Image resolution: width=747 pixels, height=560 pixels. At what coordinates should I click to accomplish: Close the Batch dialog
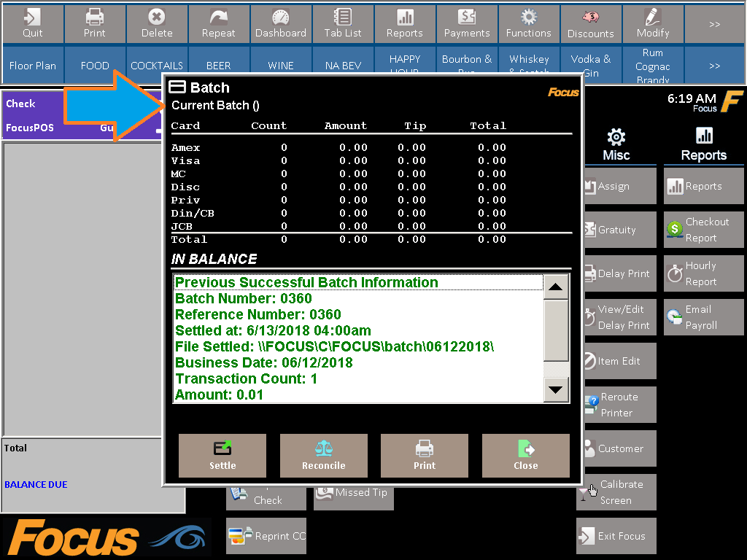[526, 456]
